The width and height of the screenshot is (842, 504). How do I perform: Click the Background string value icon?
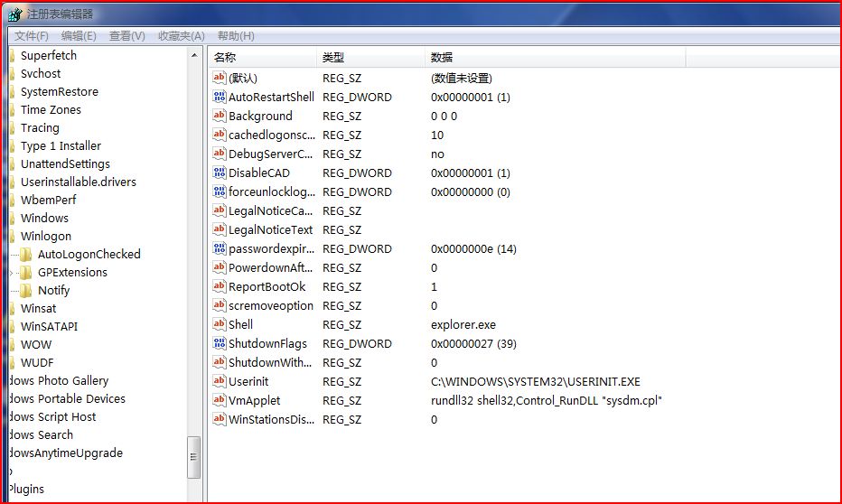point(220,116)
